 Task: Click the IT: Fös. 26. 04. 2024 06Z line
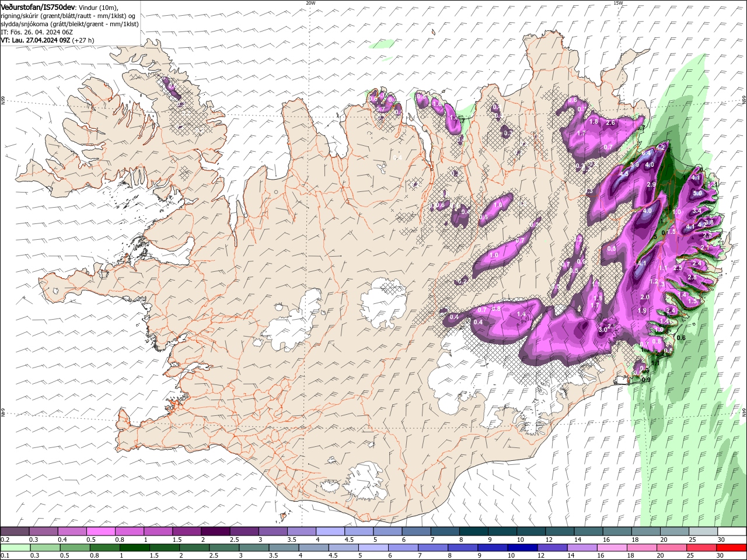click(37, 32)
